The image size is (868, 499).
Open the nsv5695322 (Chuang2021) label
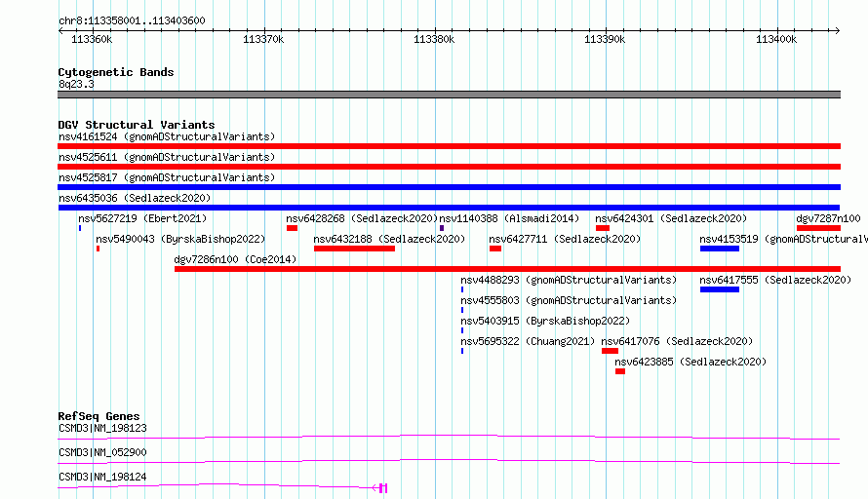(528, 341)
